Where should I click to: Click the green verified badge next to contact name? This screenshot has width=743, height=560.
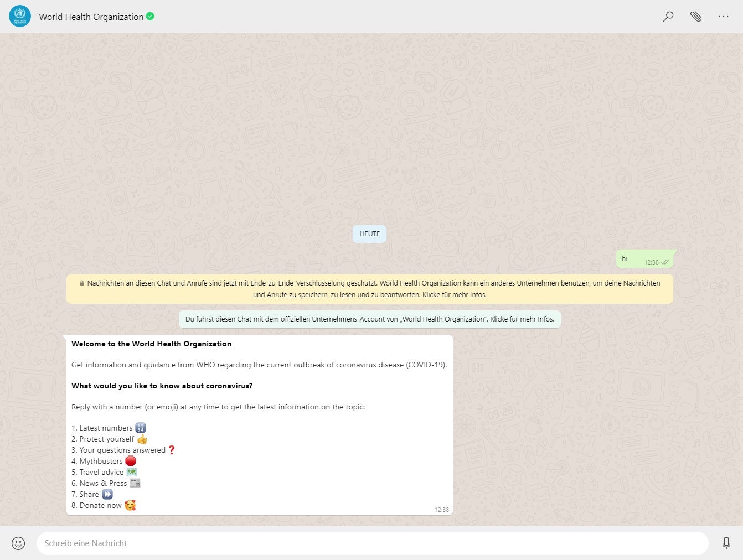(x=150, y=16)
